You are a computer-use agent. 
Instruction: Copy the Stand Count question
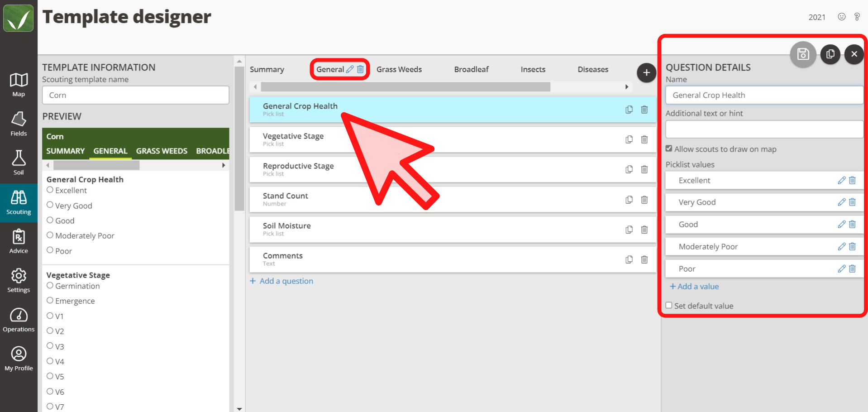(629, 200)
